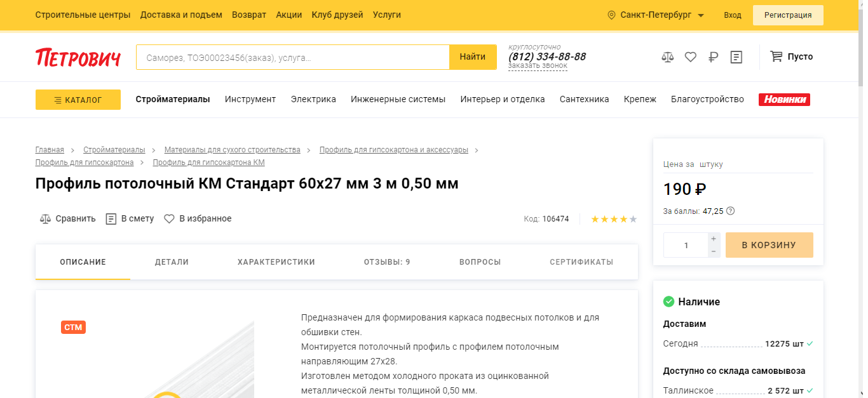
Task: Click the search input field
Action: pyautogui.click(x=293, y=57)
